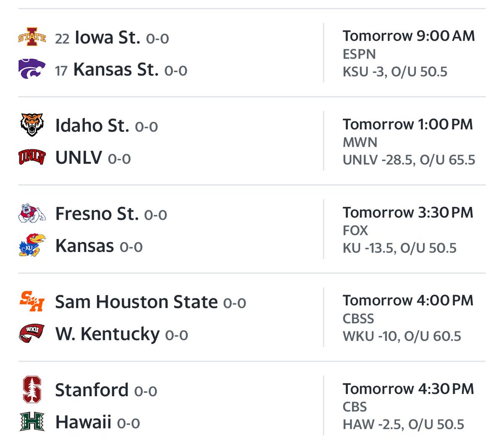This screenshot has height=447, width=504.
Task: Click the Stanford Cardinal tree logo
Action: (x=32, y=389)
